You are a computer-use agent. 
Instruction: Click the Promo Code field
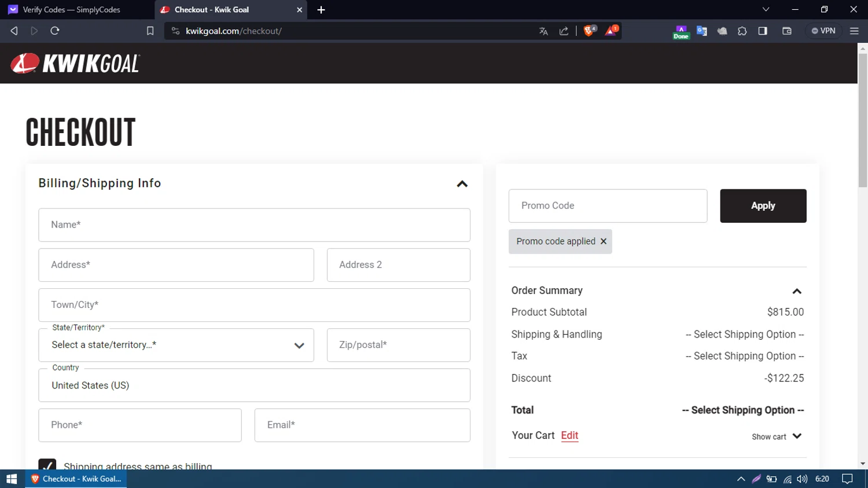(x=608, y=206)
